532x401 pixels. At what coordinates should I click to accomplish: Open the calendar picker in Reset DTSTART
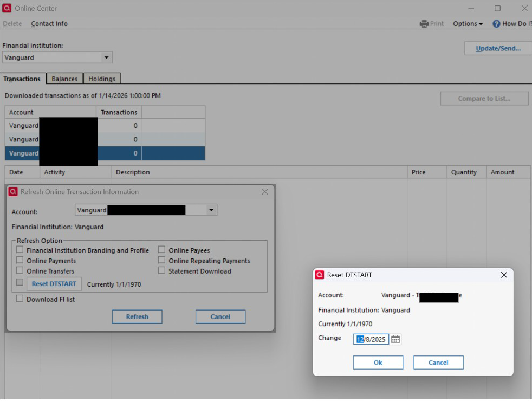point(395,339)
